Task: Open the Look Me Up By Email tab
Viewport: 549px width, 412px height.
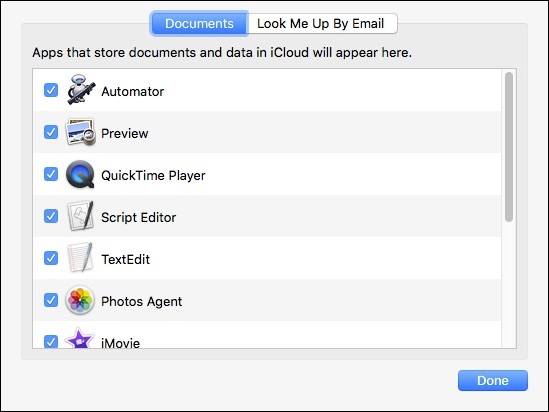Action: coord(322,23)
